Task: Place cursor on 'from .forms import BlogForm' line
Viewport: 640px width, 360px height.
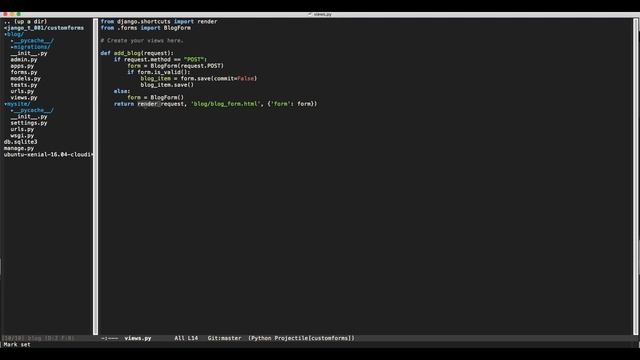Action: [146, 28]
